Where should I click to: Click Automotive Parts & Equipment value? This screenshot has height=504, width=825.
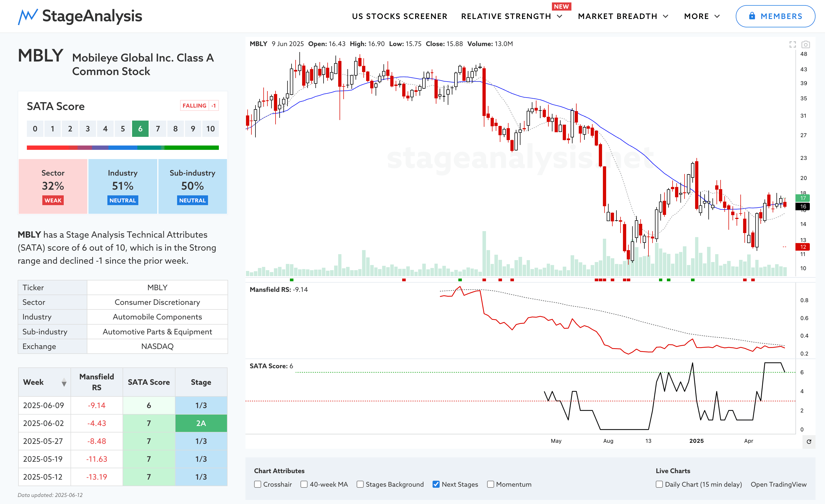[157, 332]
